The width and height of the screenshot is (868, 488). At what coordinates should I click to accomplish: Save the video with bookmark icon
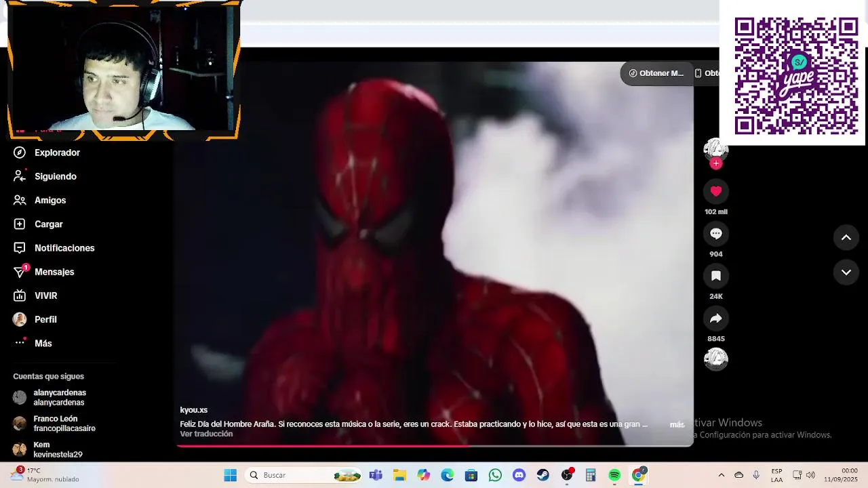[715, 276]
